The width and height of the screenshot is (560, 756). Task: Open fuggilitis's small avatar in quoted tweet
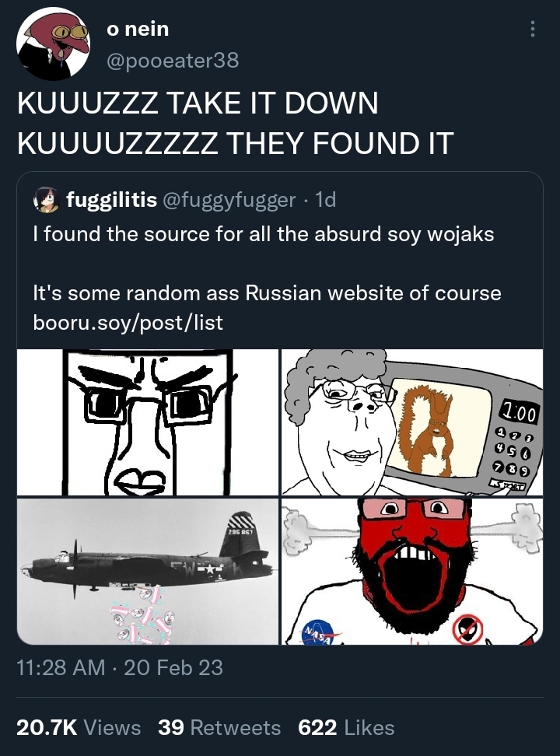46,200
